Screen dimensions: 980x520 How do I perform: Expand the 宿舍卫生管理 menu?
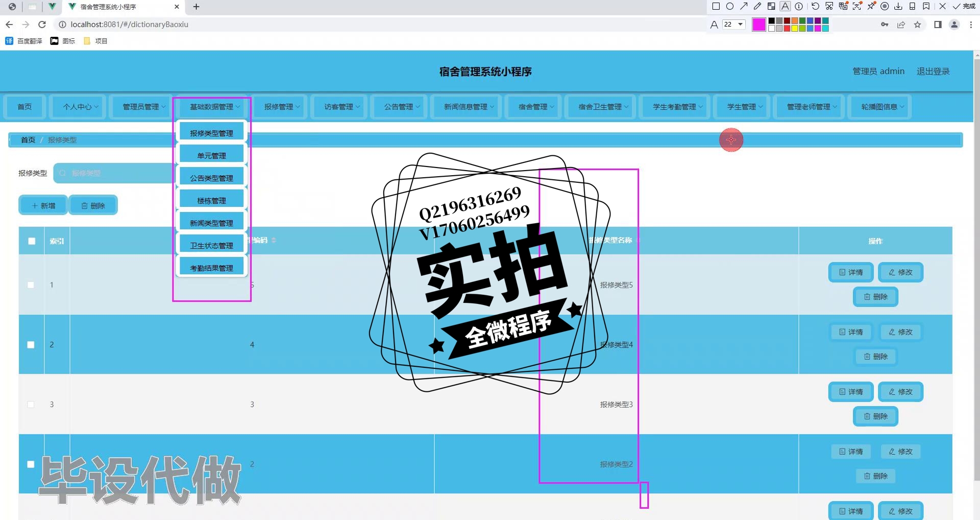pyautogui.click(x=600, y=107)
